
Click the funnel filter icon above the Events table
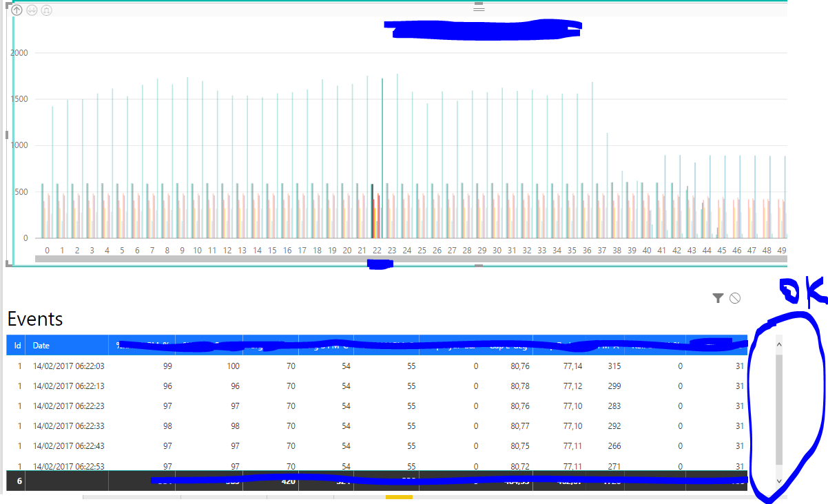[x=718, y=298]
